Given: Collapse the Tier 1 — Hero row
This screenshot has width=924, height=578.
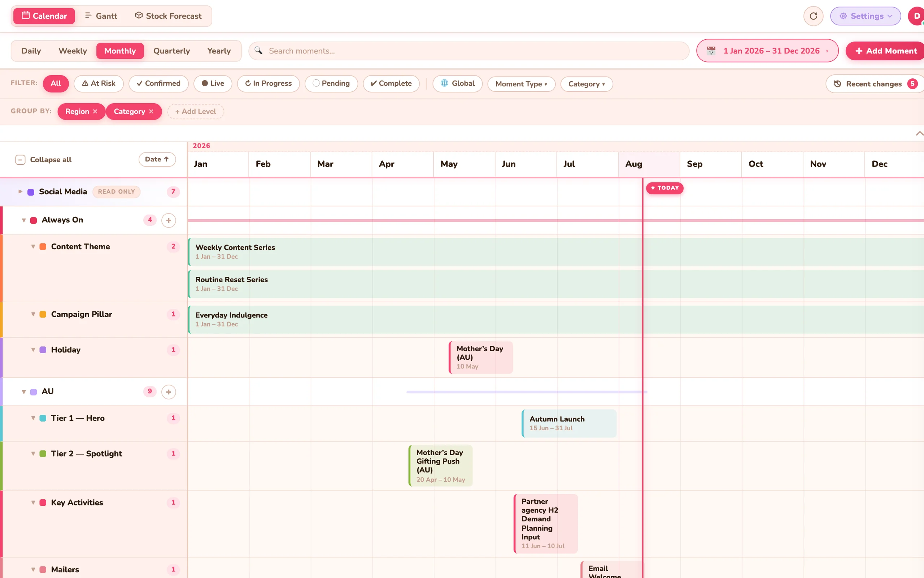Looking at the screenshot, I should [x=33, y=418].
